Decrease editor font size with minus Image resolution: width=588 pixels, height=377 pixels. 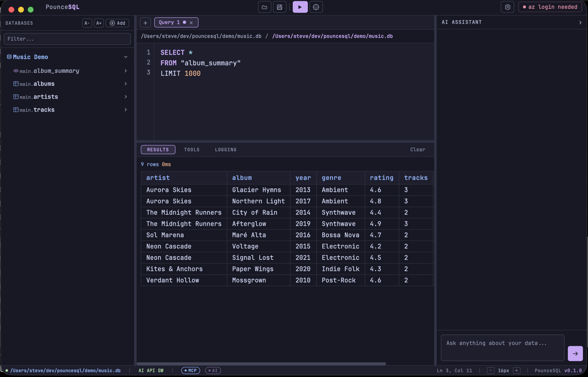[x=490, y=371]
